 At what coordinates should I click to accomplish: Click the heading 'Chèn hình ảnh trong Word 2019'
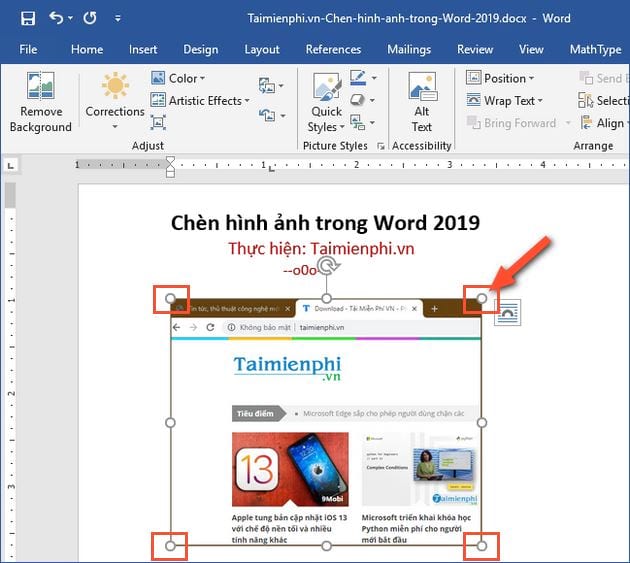(x=325, y=223)
